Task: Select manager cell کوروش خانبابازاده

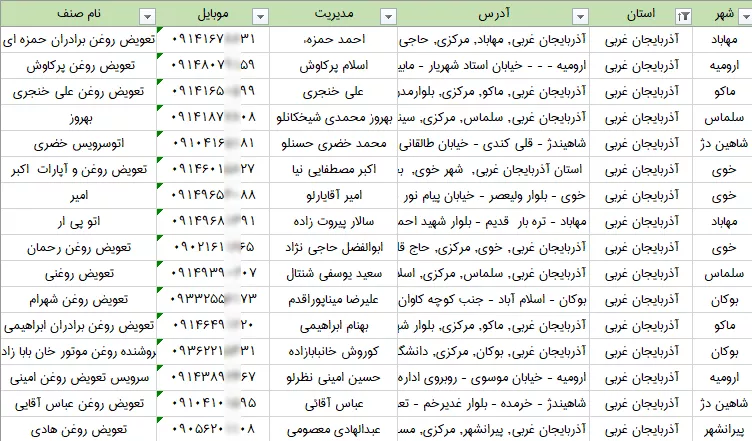Action: (334, 351)
